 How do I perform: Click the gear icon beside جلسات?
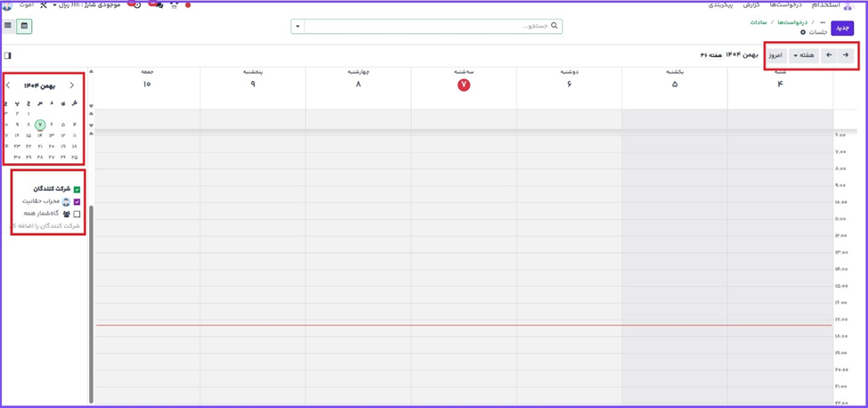(x=803, y=32)
